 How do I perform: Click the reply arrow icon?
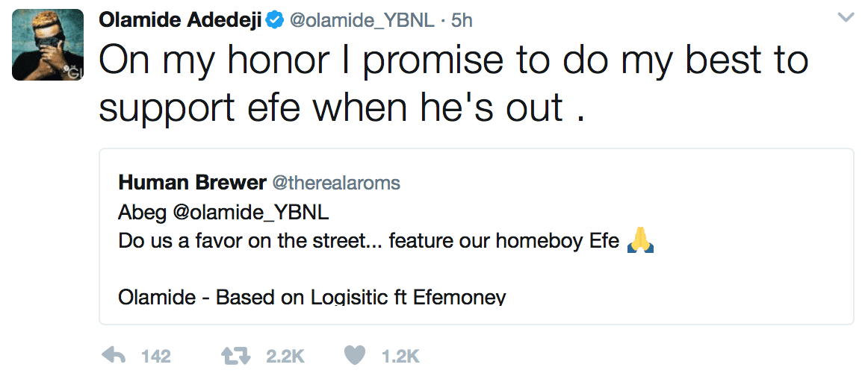point(114,355)
